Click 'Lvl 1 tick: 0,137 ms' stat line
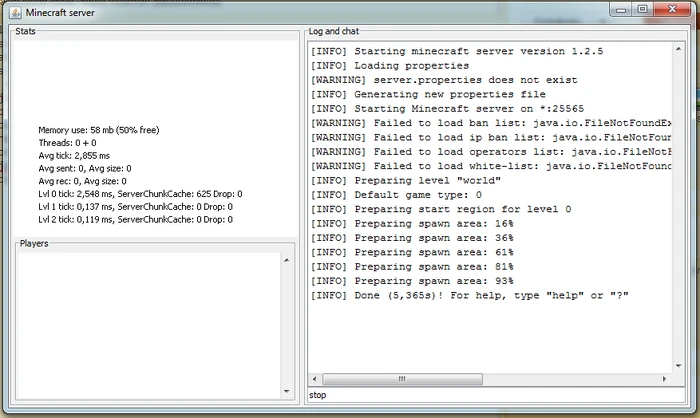Screen dimensions: 700x418 (x=135, y=207)
